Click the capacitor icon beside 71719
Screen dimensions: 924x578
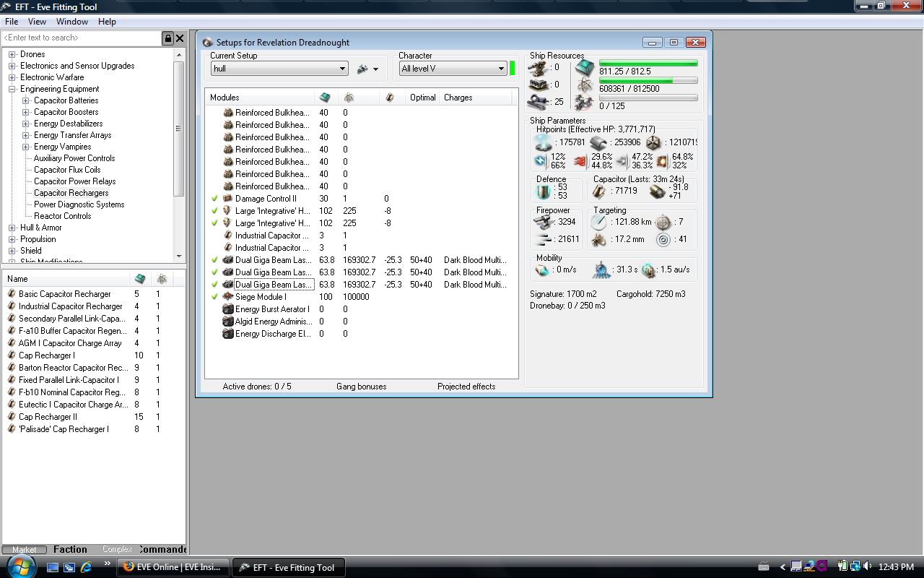598,191
